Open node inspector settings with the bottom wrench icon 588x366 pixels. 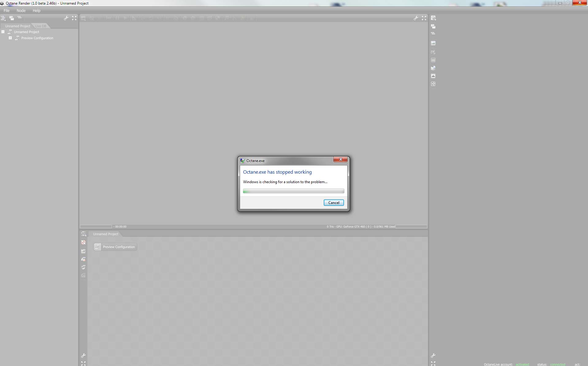click(x=433, y=356)
